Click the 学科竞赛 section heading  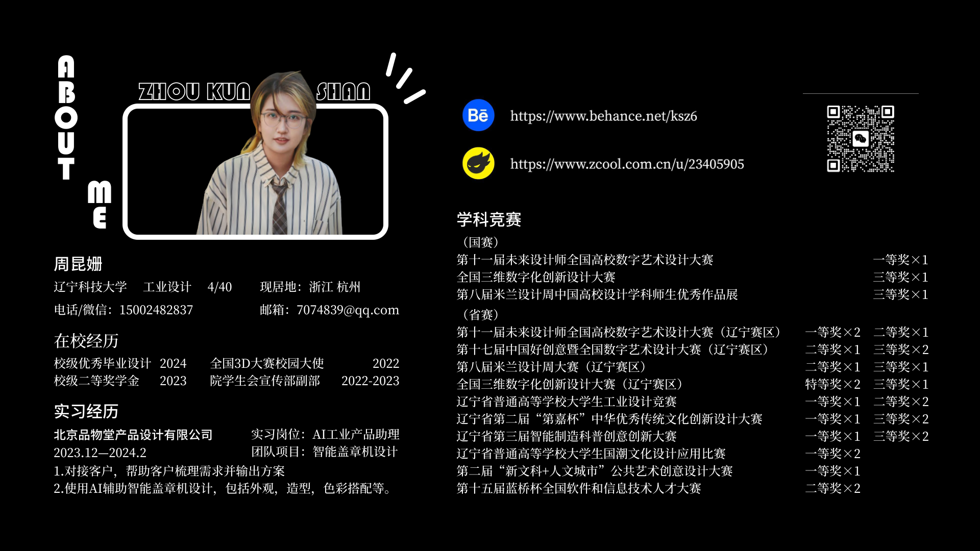coord(488,220)
